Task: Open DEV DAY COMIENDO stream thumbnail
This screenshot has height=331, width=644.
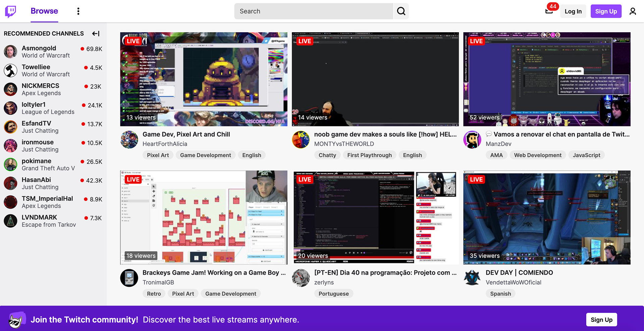Action: (547, 217)
